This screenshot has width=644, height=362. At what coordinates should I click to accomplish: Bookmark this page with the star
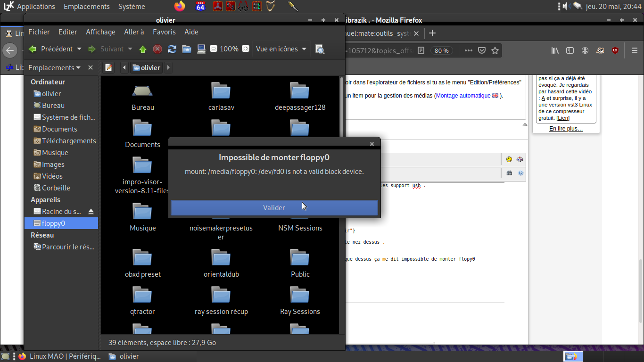(x=495, y=50)
